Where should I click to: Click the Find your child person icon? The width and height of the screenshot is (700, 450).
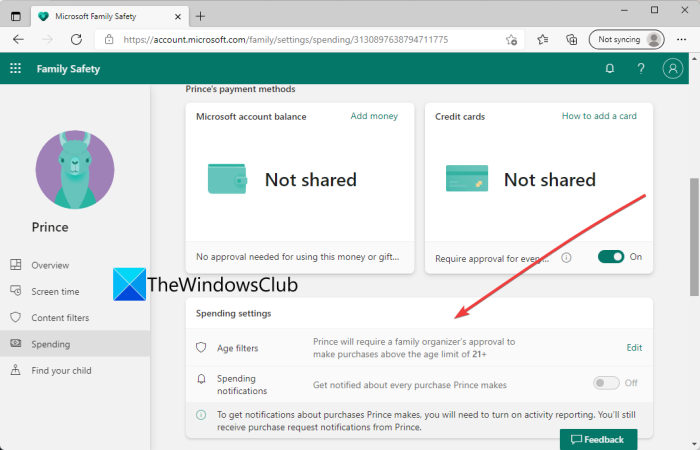point(16,370)
